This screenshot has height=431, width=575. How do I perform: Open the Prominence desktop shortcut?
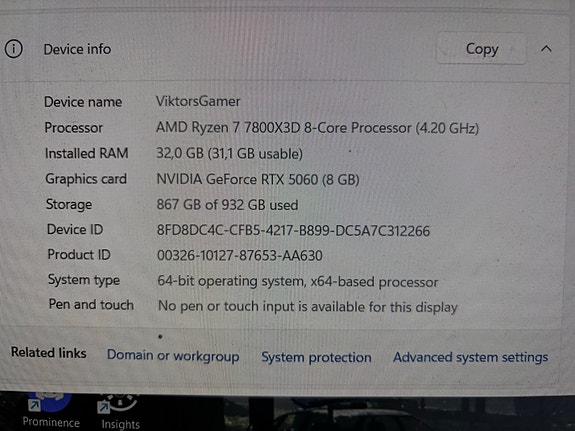[51, 411]
